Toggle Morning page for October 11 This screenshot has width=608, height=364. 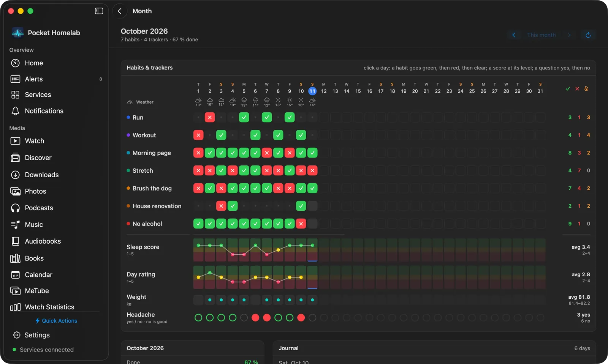tap(312, 153)
